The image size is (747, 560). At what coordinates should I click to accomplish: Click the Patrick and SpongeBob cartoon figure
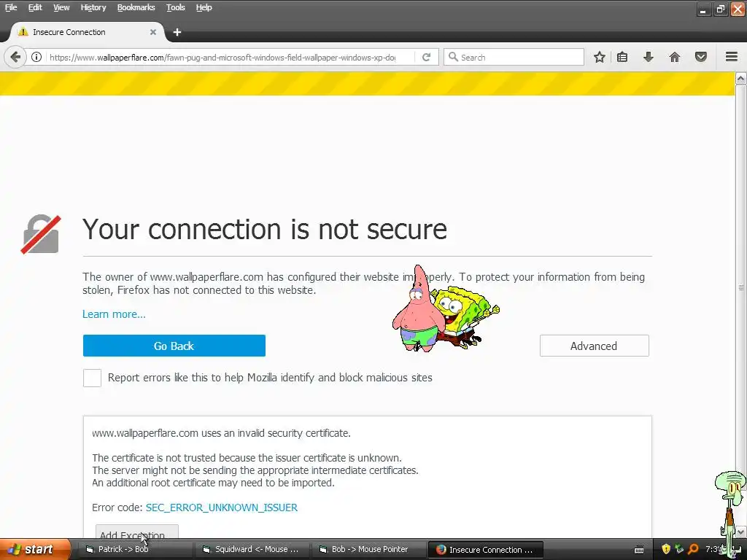[x=445, y=308]
